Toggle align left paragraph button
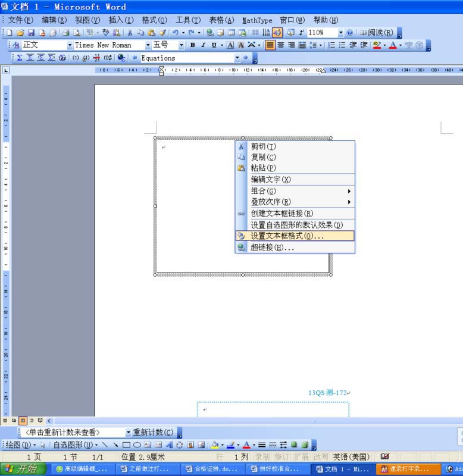Image resolution: width=463 pixels, height=476 pixels. 270,45
